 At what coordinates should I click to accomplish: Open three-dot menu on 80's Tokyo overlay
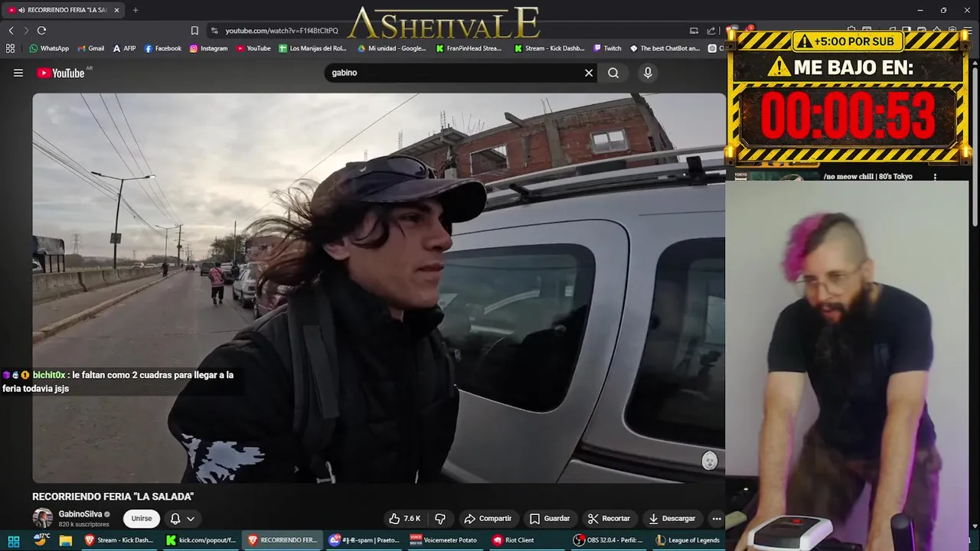click(x=935, y=177)
